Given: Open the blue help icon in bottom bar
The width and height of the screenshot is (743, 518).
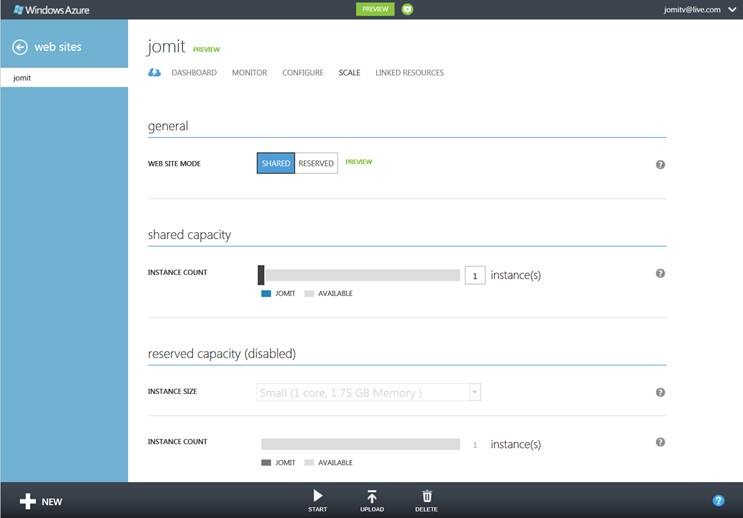Looking at the screenshot, I should (x=718, y=500).
